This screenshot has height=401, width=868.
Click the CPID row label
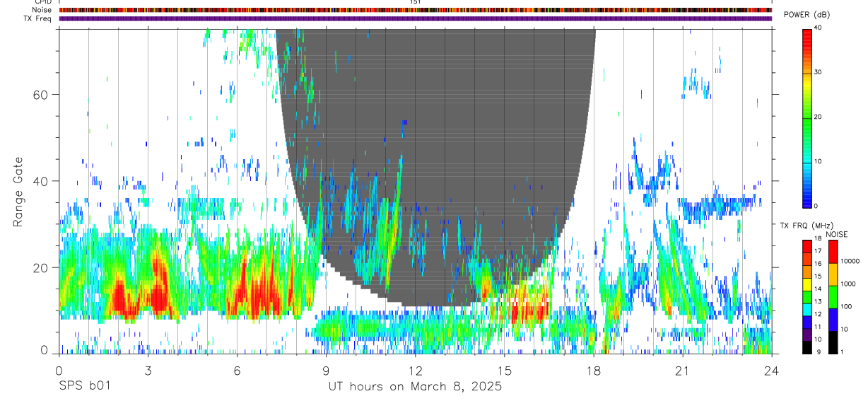[42, 2]
